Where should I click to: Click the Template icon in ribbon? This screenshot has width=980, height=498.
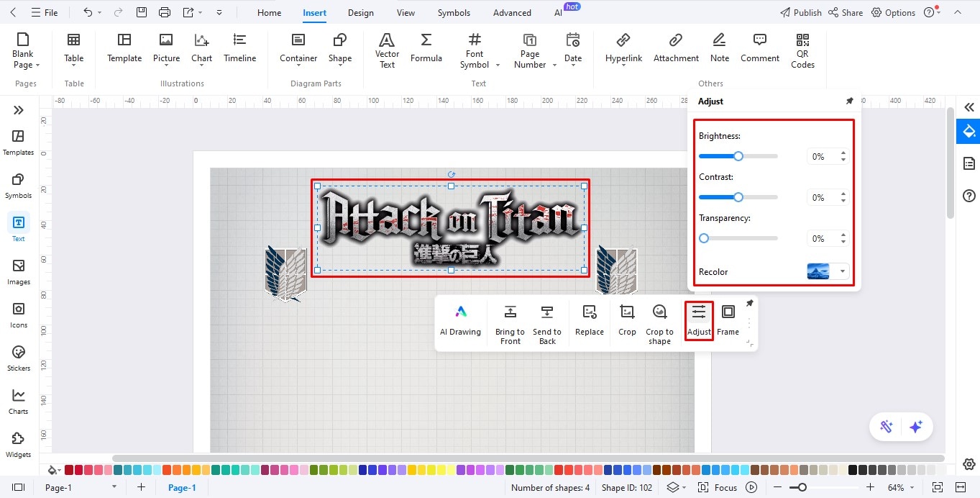[x=124, y=47]
